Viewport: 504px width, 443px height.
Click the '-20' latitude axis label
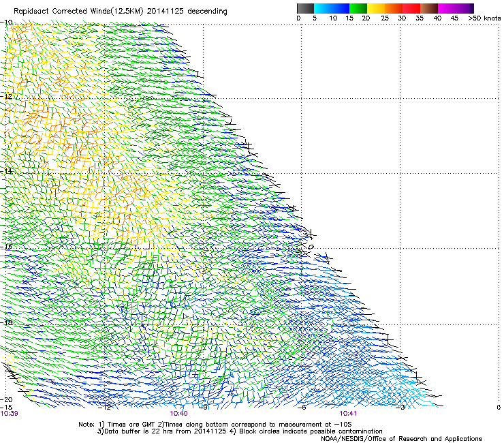point(6,399)
